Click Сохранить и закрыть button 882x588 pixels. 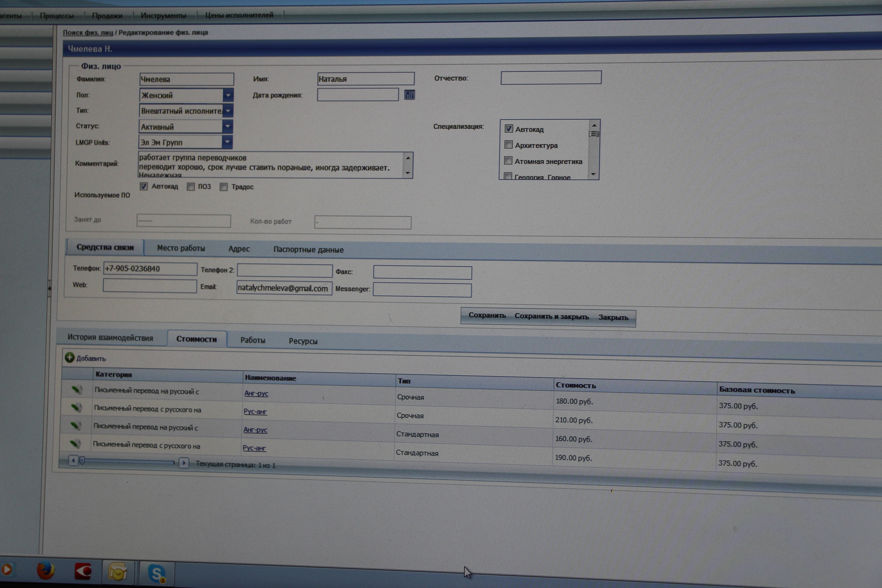click(x=551, y=316)
